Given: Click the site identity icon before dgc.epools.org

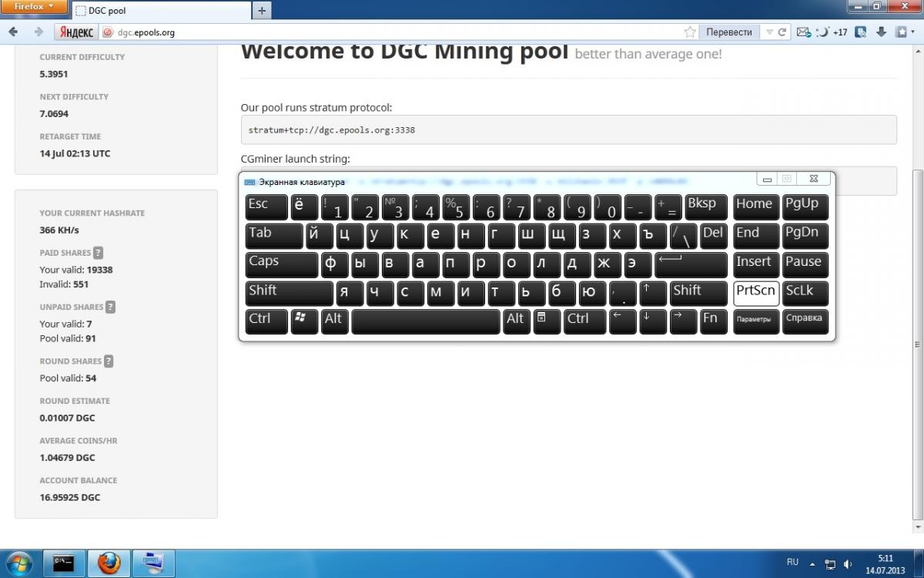Looking at the screenshot, I should (108, 32).
